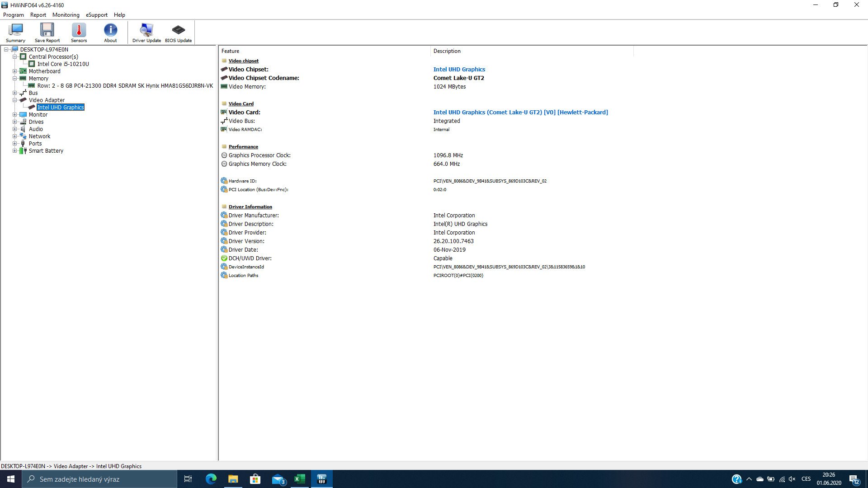Screen dimensions: 868x488
Task: Collapse the DESKTOP-L974E0N root node
Action: [x=6, y=50]
